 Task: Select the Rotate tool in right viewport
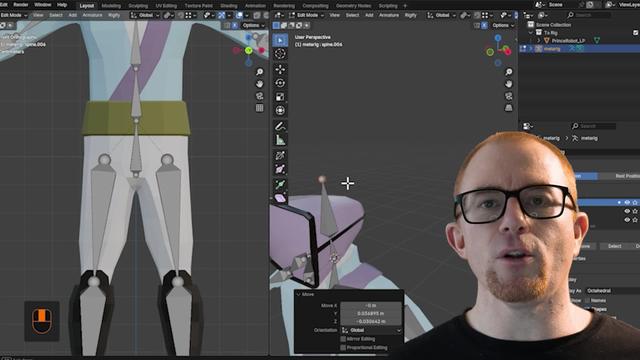[x=280, y=83]
